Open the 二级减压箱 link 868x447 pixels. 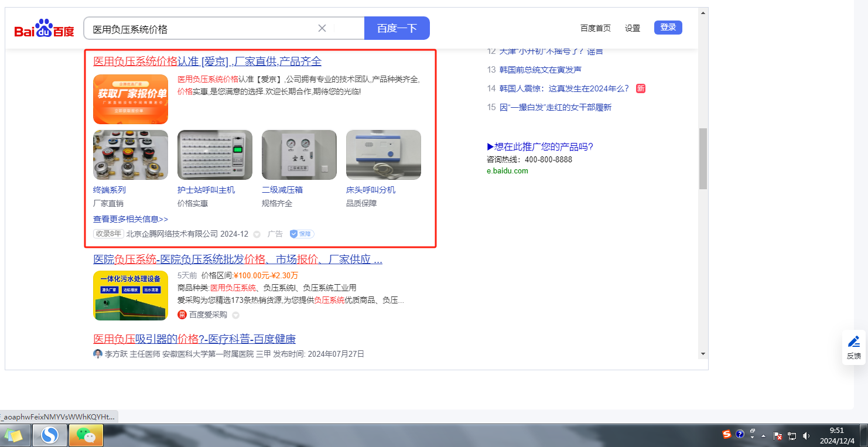pyautogui.click(x=282, y=190)
